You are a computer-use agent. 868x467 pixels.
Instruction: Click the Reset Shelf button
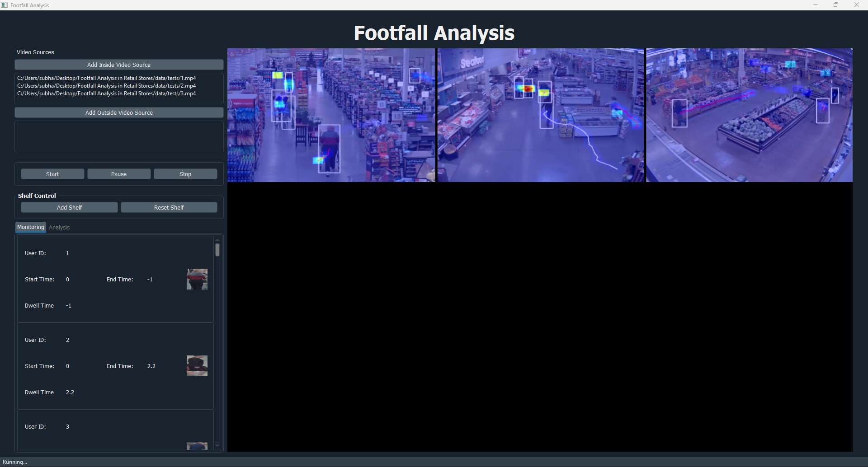169,207
